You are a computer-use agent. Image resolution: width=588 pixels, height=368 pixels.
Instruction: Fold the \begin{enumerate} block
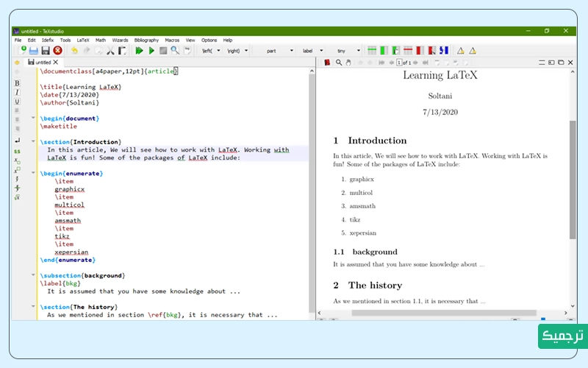(33, 174)
